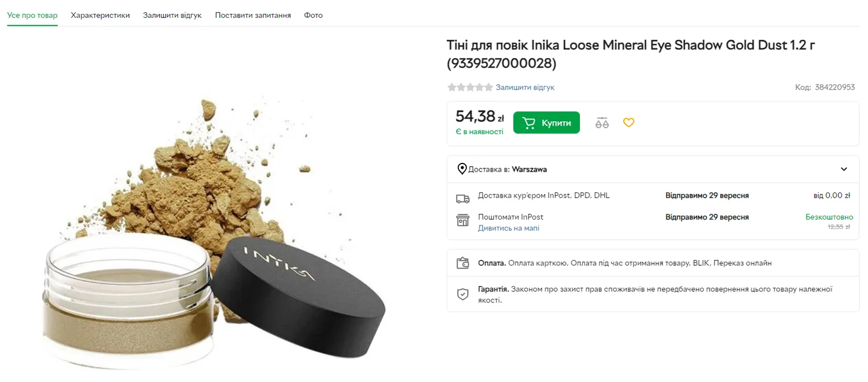Open the Дивитись на мапі link
This screenshot has height=382, width=868.
coord(509,228)
